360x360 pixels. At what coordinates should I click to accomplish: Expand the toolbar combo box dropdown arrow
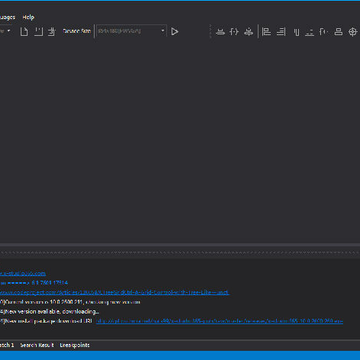[x=163, y=31]
